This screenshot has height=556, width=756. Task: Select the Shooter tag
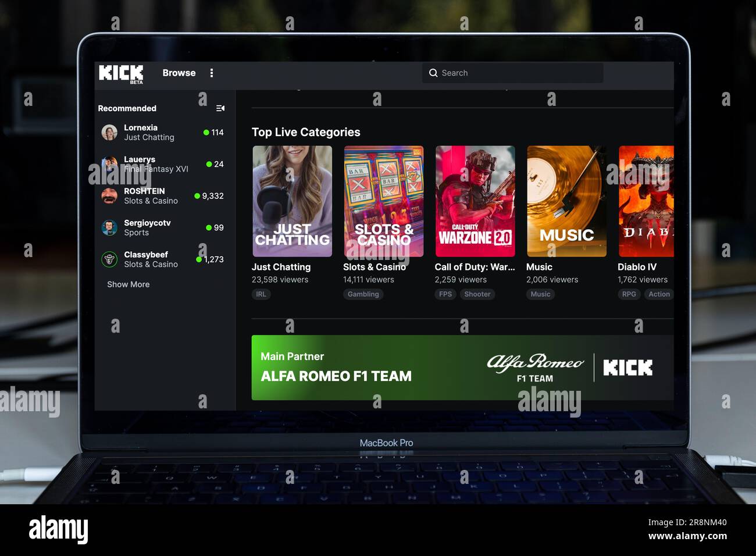point(477,294)
